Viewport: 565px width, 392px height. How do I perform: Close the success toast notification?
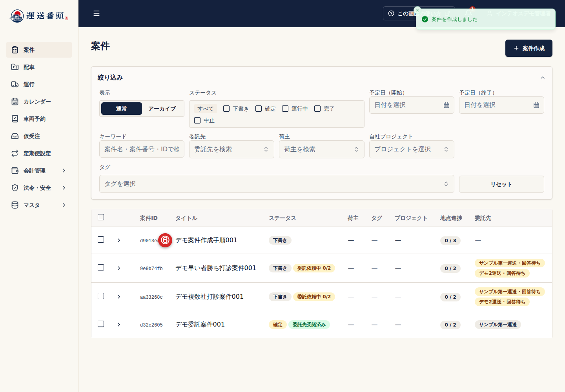(x=417, y=10)
